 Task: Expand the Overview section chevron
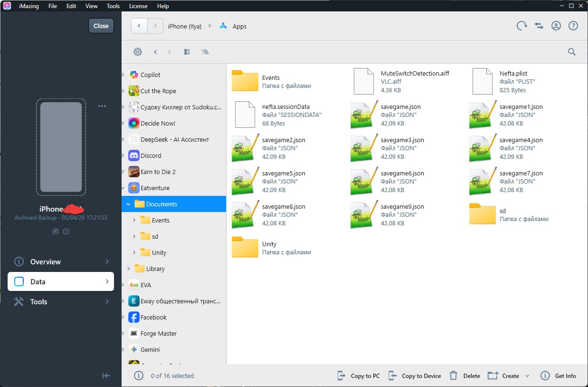tap(107, 261)
